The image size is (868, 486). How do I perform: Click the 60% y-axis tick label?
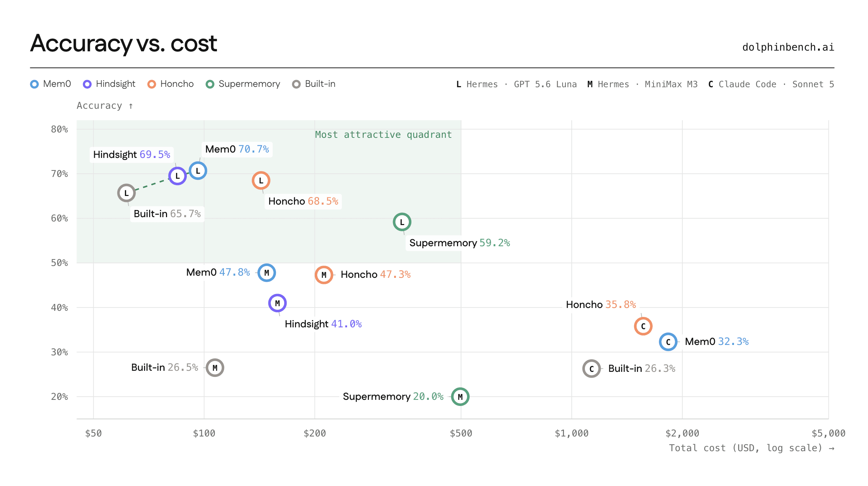click(59, 219)
